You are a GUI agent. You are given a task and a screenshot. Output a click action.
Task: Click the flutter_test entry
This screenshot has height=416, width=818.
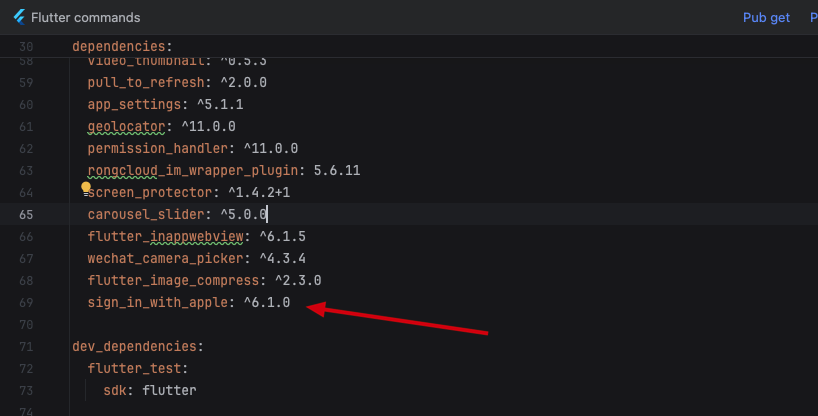(x=130, y=368)
